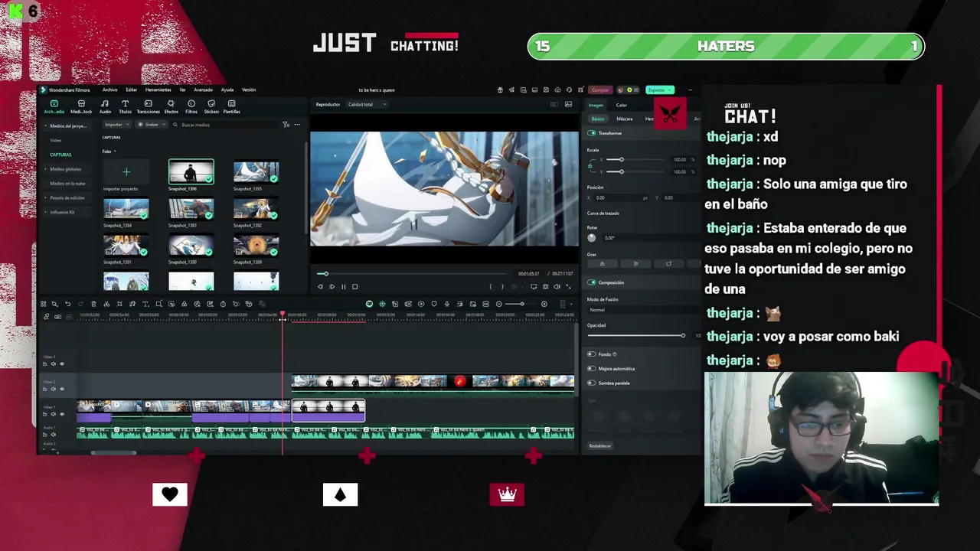Click the timeline marker shield icon
This screenshot has width=980, height=551.
[433, 304]
